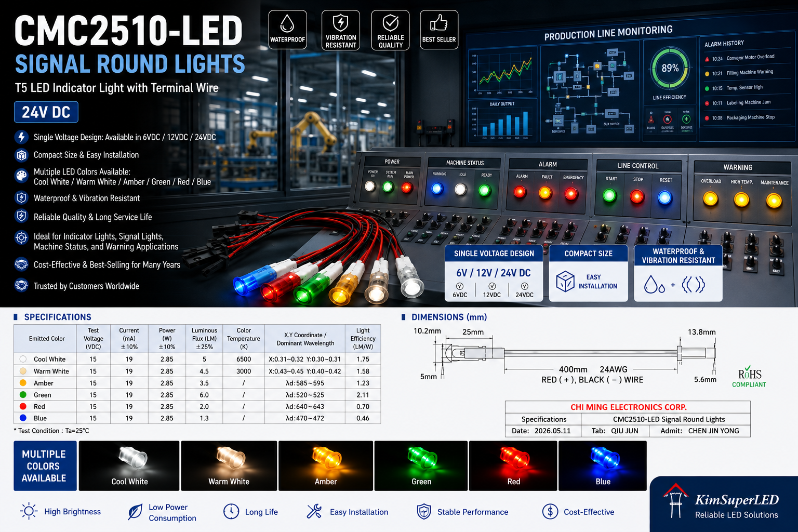Click the Warm White color swatch in table
Viewport: 798px width, 532px height.
pyautogui.click(x=23, y=371)
